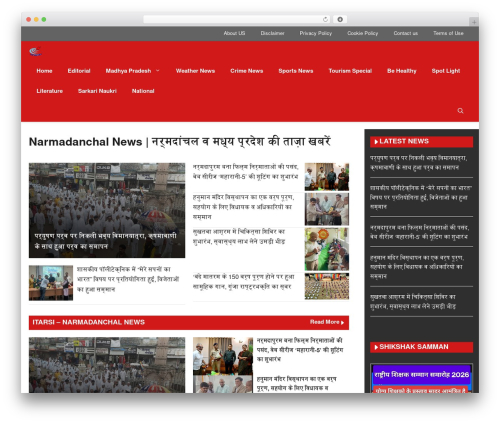500x423 pixels.
Task: Reload page using browser refresh icon
Action: (x=325, y=20)
